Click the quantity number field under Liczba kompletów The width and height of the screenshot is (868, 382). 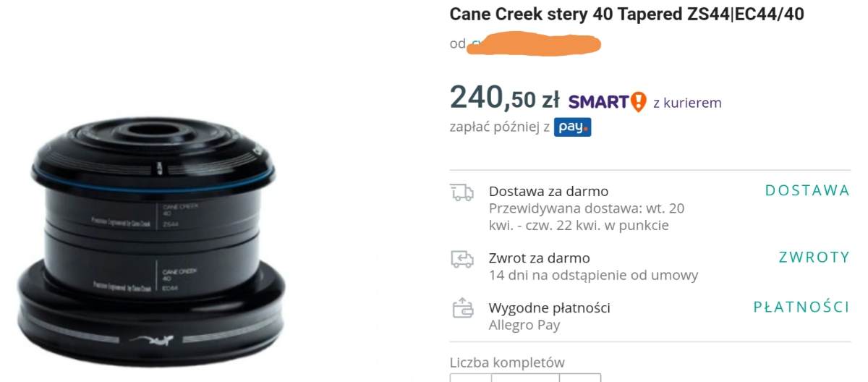525,378
